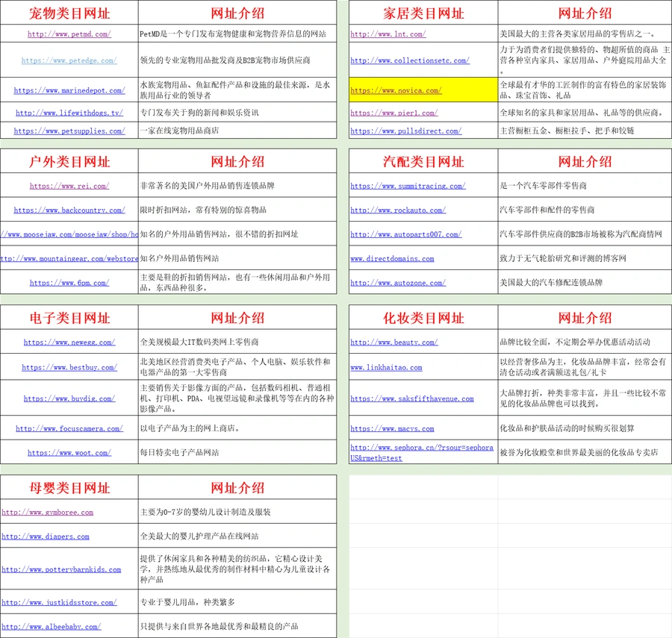Select cell 每日特卖电子产品网站
The image size is (672, 638).
click(237, 452)
